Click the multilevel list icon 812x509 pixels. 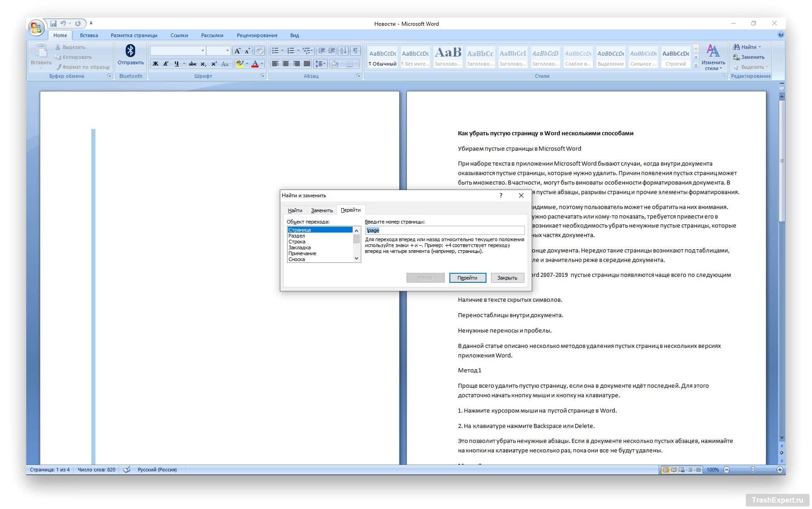pos(307,51)
